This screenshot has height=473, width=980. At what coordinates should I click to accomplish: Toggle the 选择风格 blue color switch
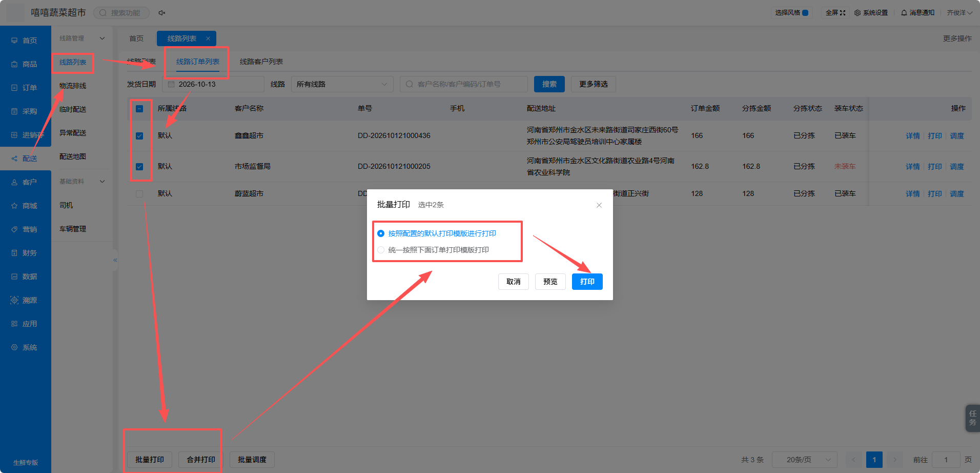point(805,13)
